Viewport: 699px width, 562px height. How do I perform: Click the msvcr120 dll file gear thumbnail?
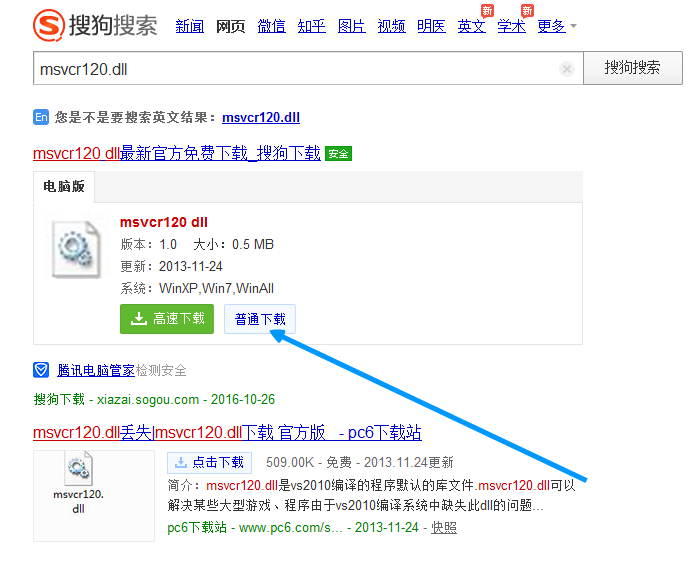coord(76,250)
